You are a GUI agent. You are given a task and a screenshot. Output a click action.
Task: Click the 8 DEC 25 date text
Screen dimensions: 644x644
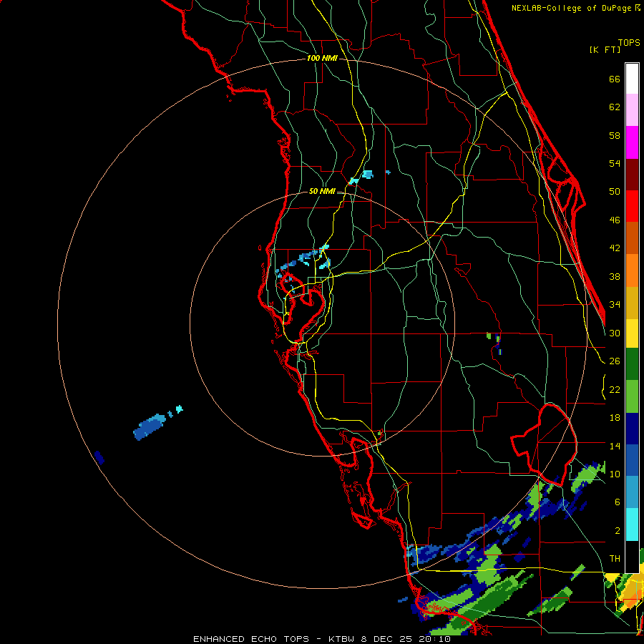[388, 639]
